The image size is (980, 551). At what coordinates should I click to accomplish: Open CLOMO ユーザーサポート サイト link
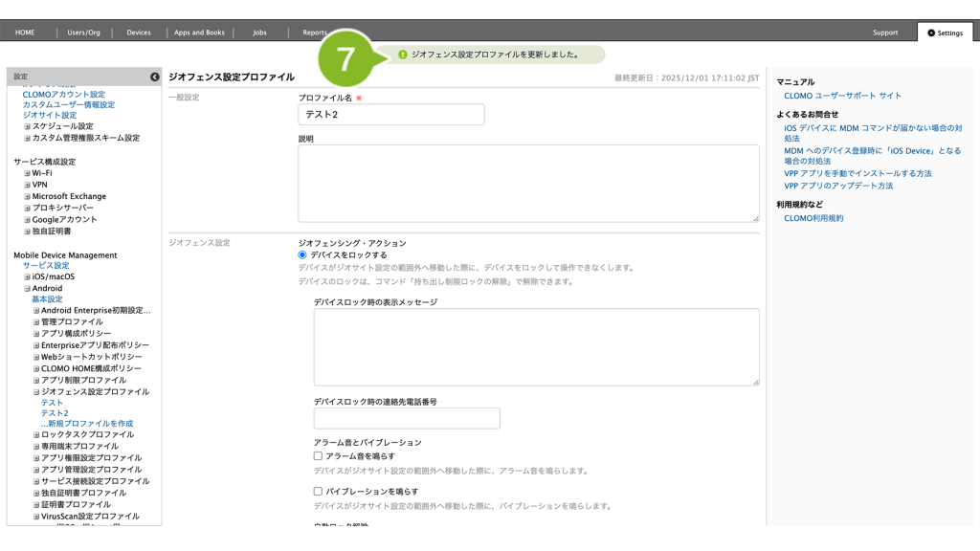coord(842,96)
